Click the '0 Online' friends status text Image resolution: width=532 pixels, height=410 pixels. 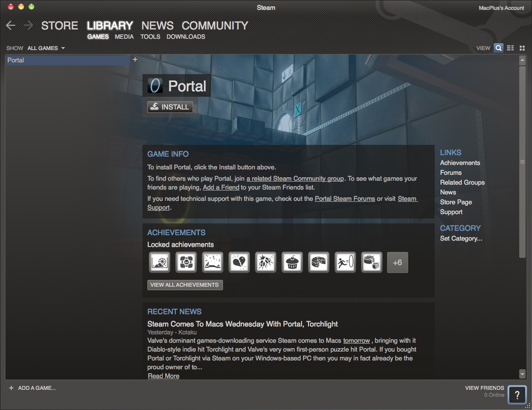(494, 395)
